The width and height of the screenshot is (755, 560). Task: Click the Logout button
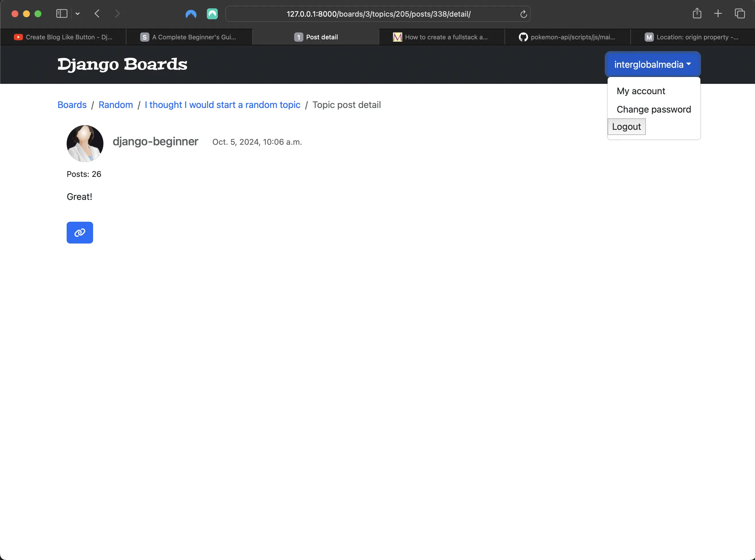point(627,126)
